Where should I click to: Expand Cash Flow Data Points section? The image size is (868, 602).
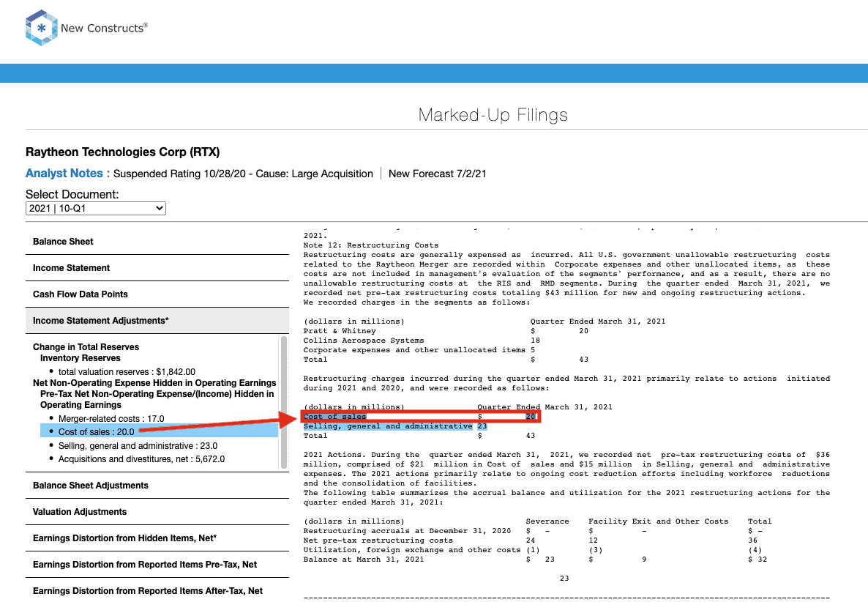[x=157, y=294]
